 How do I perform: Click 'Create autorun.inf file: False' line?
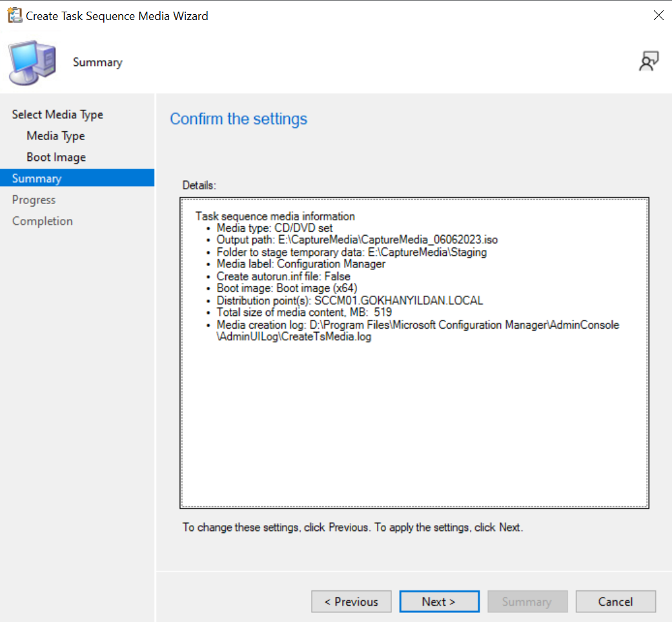tap(283, 276)
